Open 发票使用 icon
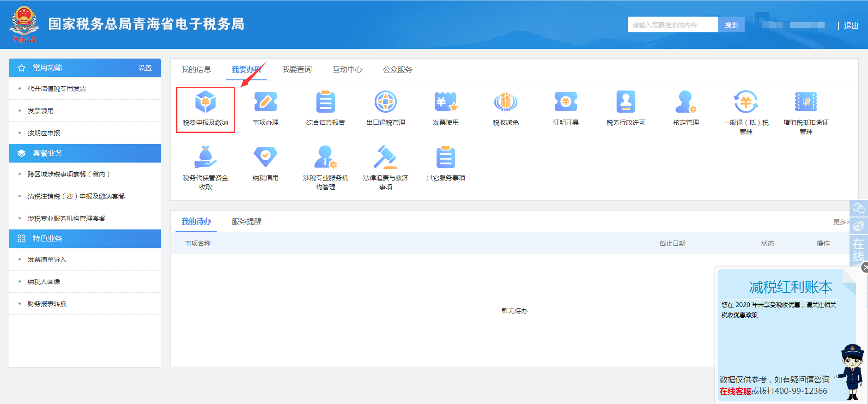 coord(446,102)
